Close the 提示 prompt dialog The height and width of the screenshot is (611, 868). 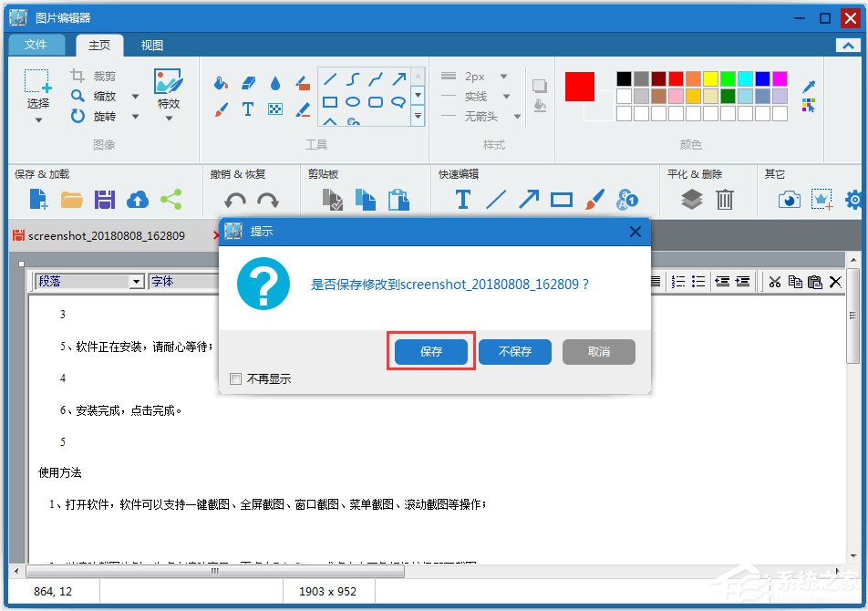click(635, 232)
